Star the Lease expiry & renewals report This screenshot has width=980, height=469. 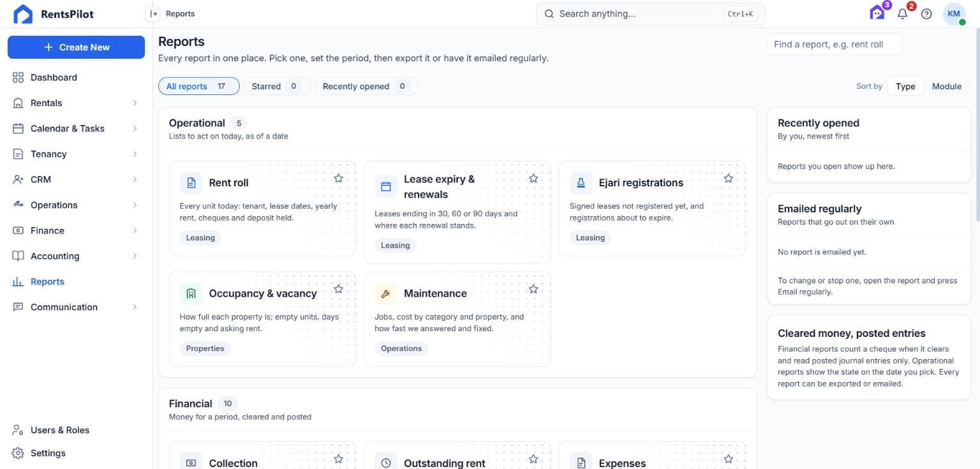pos(533,178)
